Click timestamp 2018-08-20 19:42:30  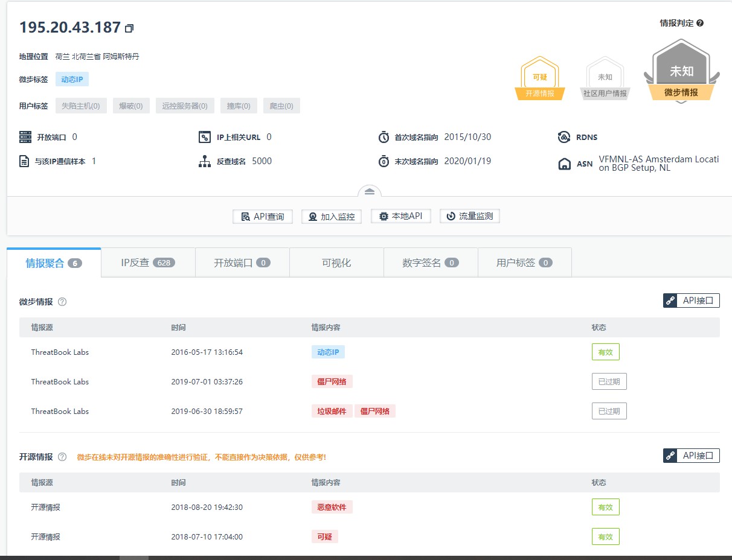pyautogui.click(x=207, y=507)
